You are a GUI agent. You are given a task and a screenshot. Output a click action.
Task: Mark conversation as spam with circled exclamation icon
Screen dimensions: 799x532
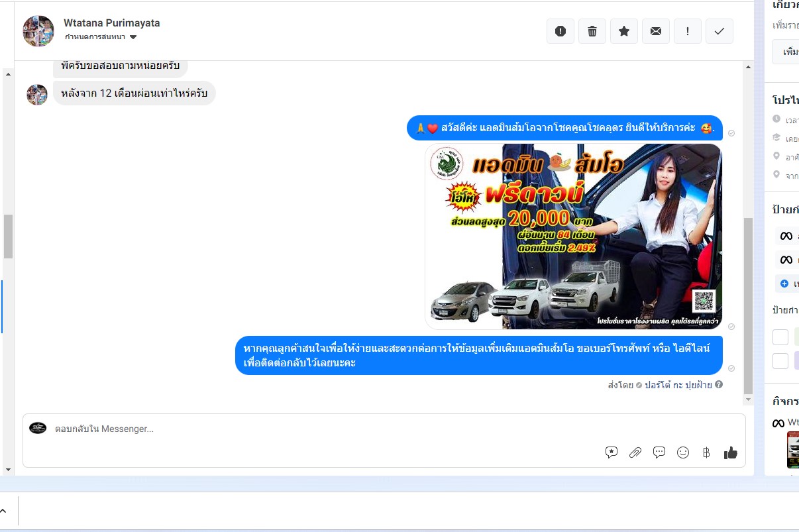560,31
